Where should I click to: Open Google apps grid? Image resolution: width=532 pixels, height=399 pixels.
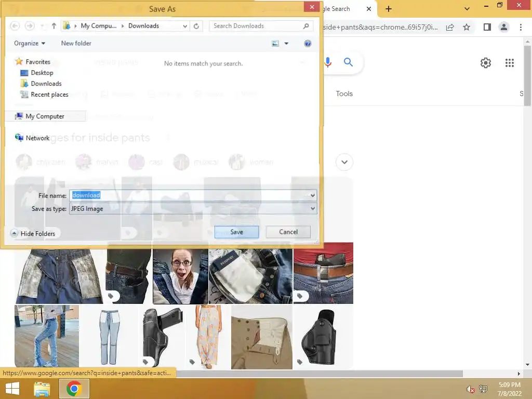pos(509,63)
